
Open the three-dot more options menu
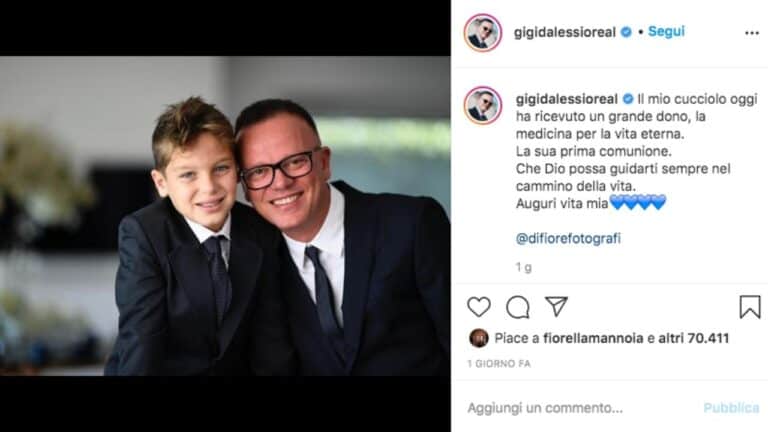coord(752,33)
